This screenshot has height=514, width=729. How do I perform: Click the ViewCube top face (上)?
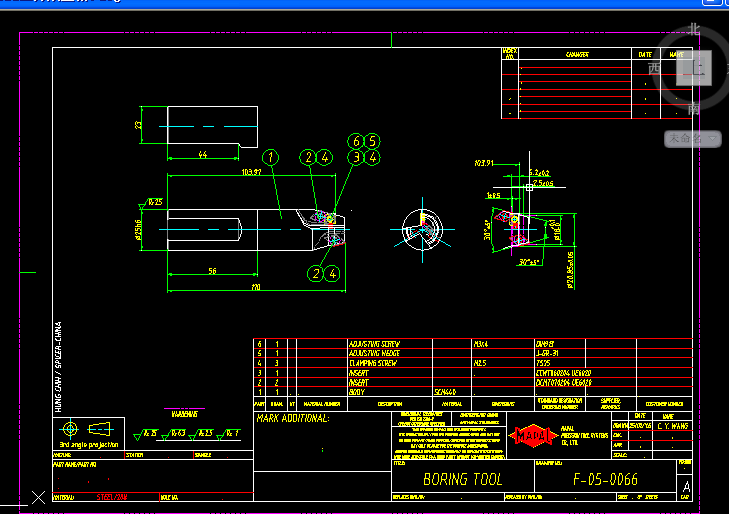pyautogui.click(x=692, y=67)
